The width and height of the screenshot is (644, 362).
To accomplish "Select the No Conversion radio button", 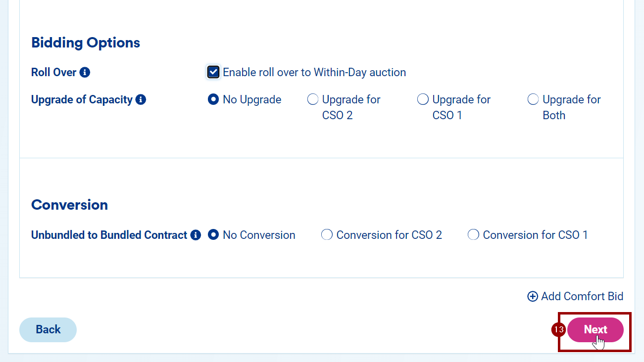I will [x=213, y=235].
